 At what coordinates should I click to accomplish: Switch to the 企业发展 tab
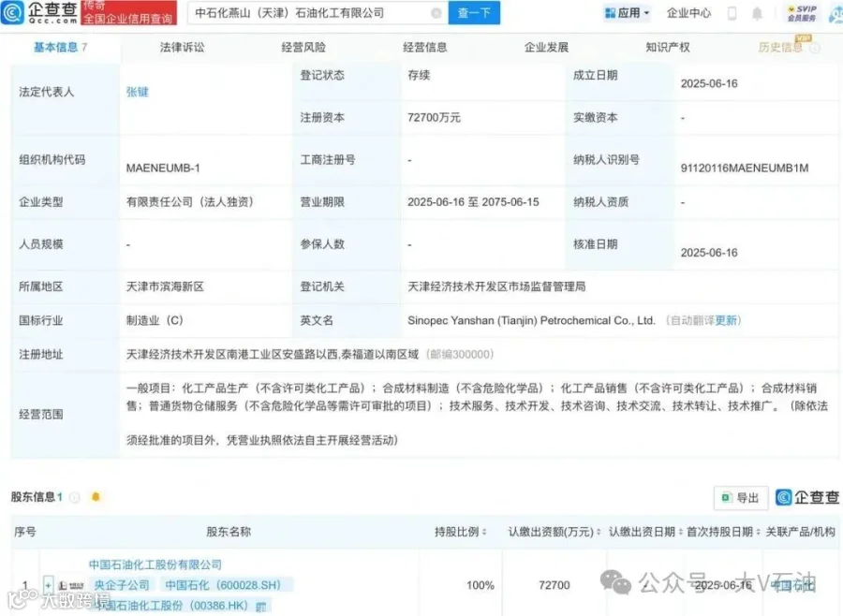tap(547, 48)
